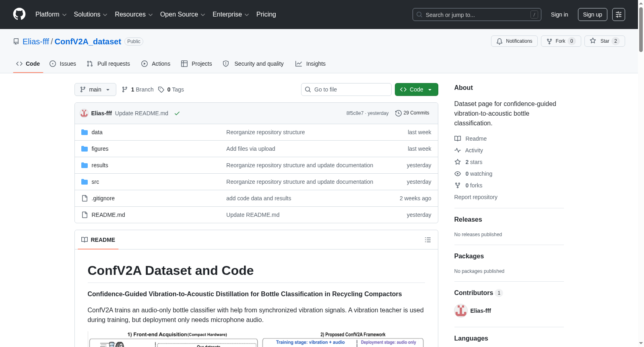Click the Readme book icon in About

(x=458, y=139)
